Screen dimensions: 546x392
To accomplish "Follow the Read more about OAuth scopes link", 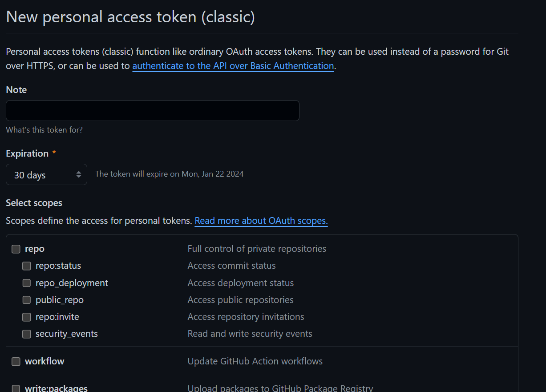I will pos(261,221).
